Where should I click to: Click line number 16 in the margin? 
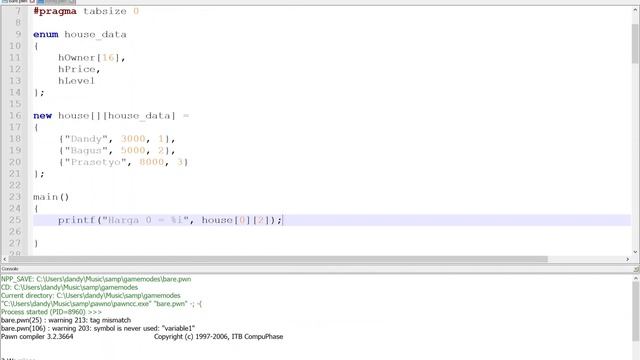(x=15, y=116)
